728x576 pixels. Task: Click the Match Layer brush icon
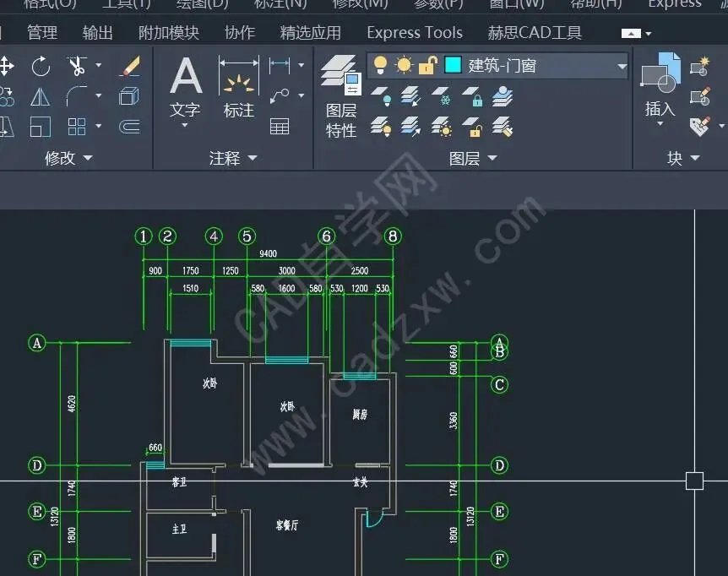[x=503, y=126]
